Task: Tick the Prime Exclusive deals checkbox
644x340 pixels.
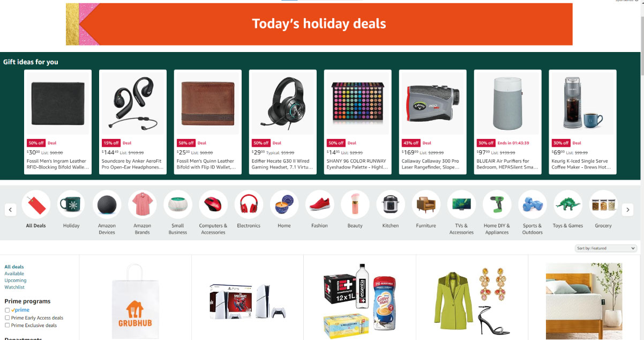Action: [x=8, y=326]
